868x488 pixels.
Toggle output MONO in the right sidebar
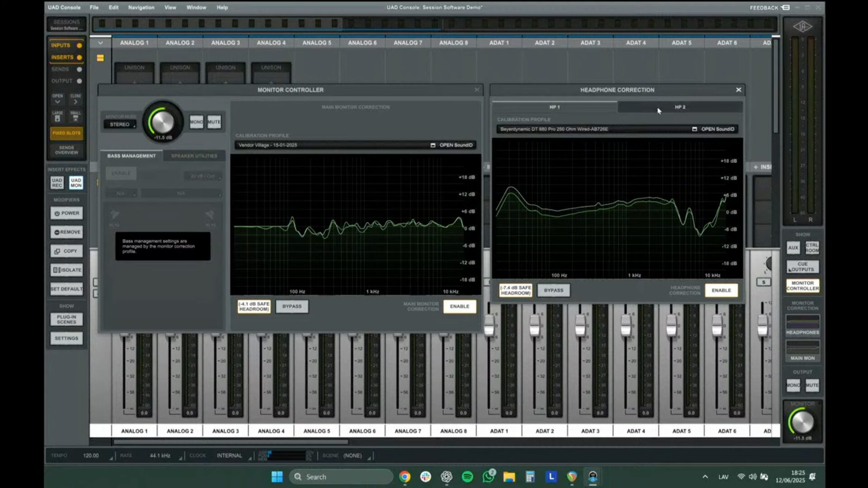point(793,385)
